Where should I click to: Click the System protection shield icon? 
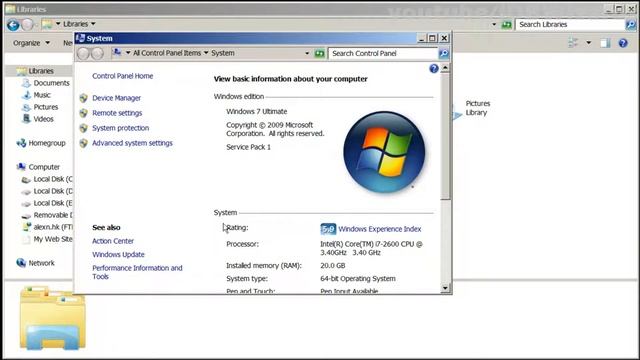pos(84,128)
